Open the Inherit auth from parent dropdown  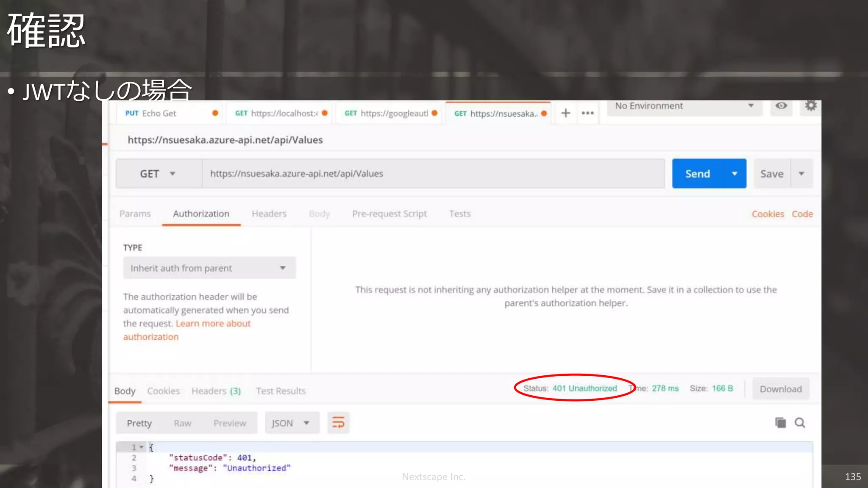(x=209, y=268)
